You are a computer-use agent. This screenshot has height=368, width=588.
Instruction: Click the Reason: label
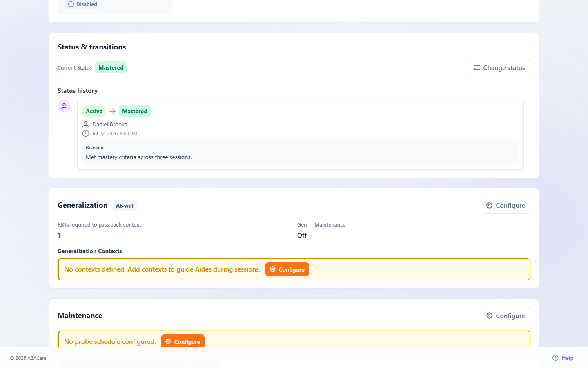pyautogui.click(x=95, y=148)
